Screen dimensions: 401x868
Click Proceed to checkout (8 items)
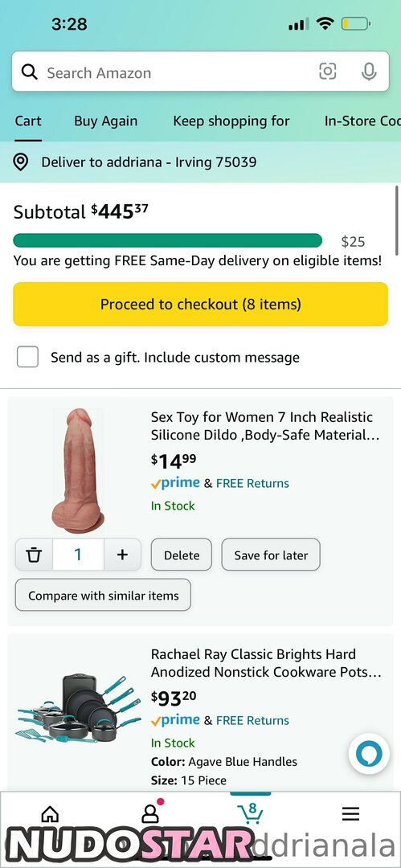(201, 304)
